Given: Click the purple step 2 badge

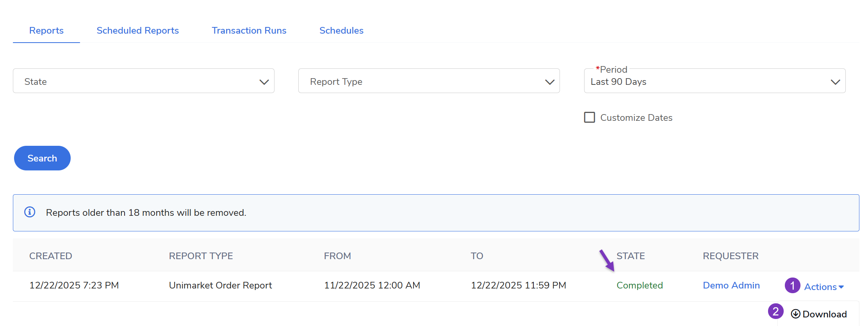Looking at the screenshot, I should (x=775, y=312).
